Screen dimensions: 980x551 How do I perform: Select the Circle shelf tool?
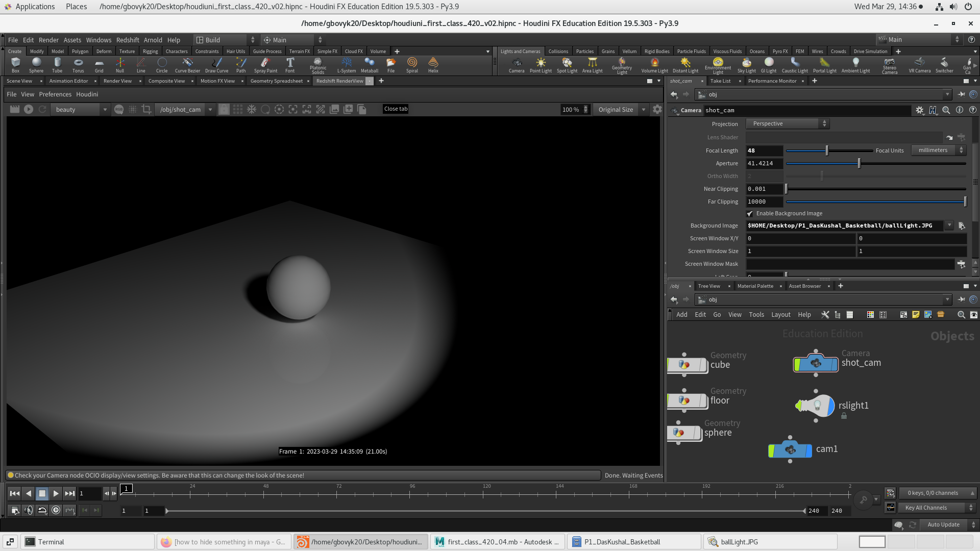click(x=162, y=65)
